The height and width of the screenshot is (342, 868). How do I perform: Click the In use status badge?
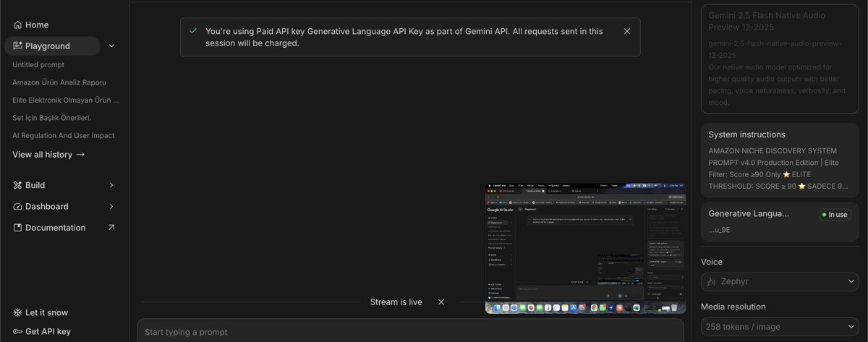pyautogui.click(x=835, y=214)
